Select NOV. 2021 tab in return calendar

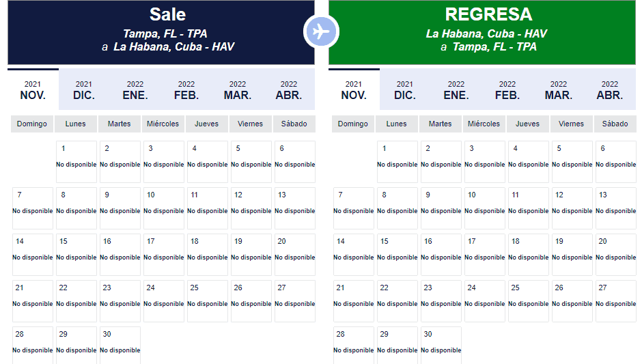click(x=354, y=89)
